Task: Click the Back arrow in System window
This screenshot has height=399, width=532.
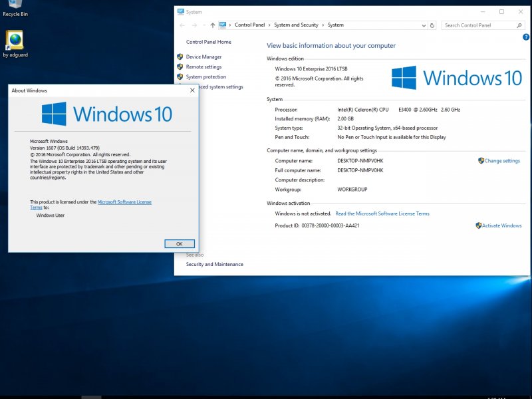Action: pyautogui.click(x=182, y=25)
